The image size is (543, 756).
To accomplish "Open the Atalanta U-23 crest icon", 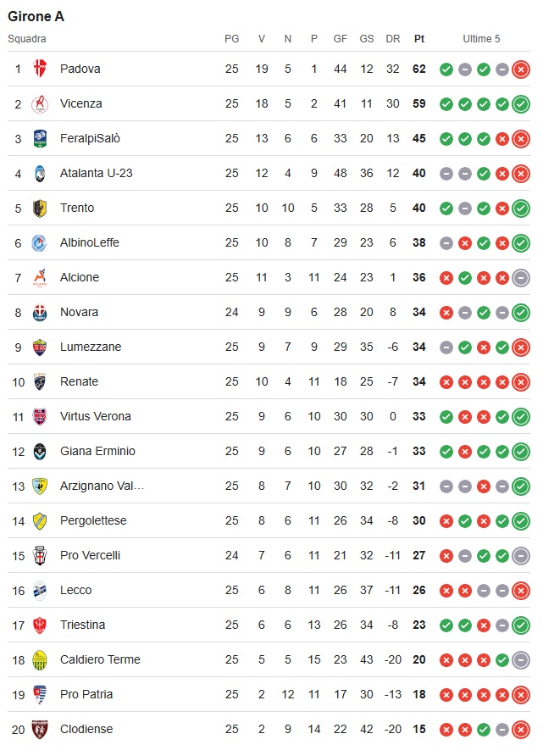I will coord(40,173).
